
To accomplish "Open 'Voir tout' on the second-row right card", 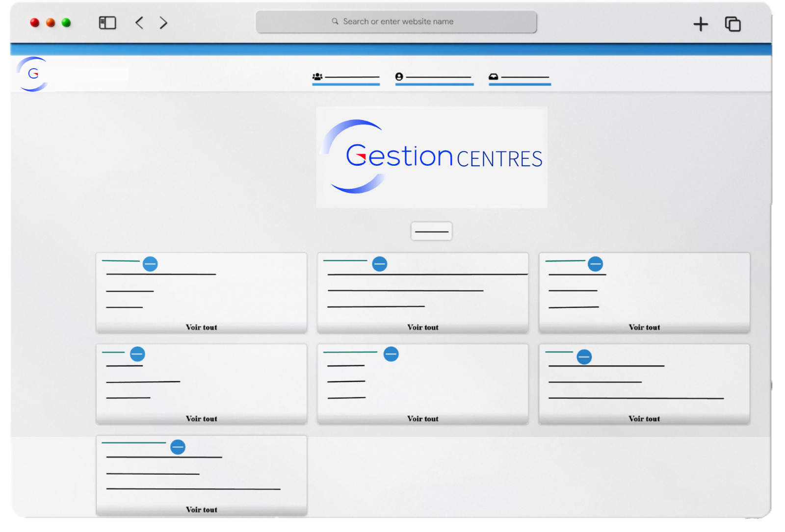I will pos(644,418).
